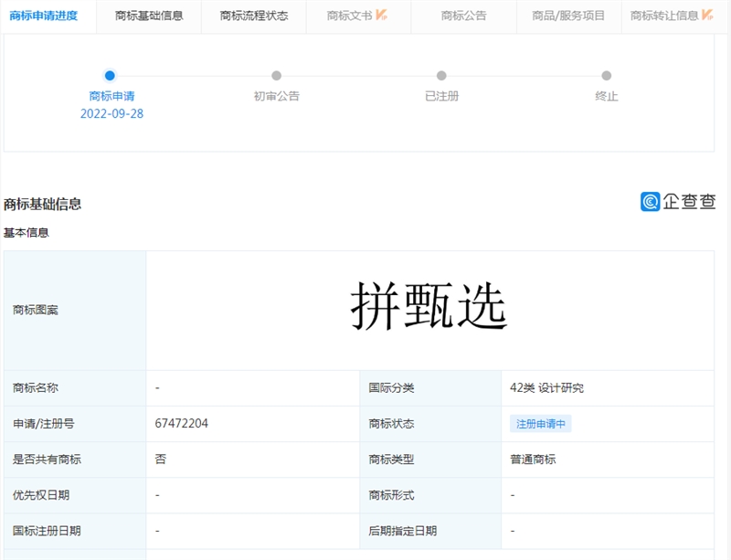The height and width of the screenshot is (560, 731).
Task: Click the 42类 设计研究 classification value
Action: click(546, 388)
